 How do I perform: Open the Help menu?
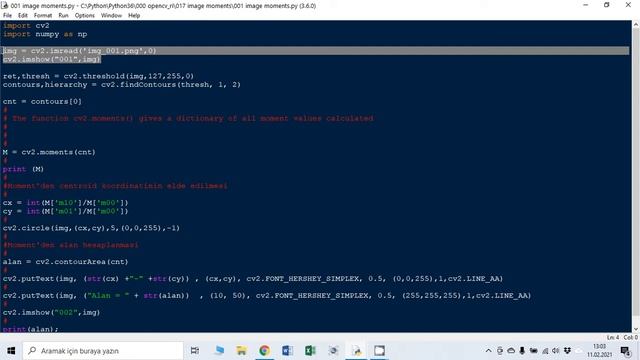tap(134, 16)
